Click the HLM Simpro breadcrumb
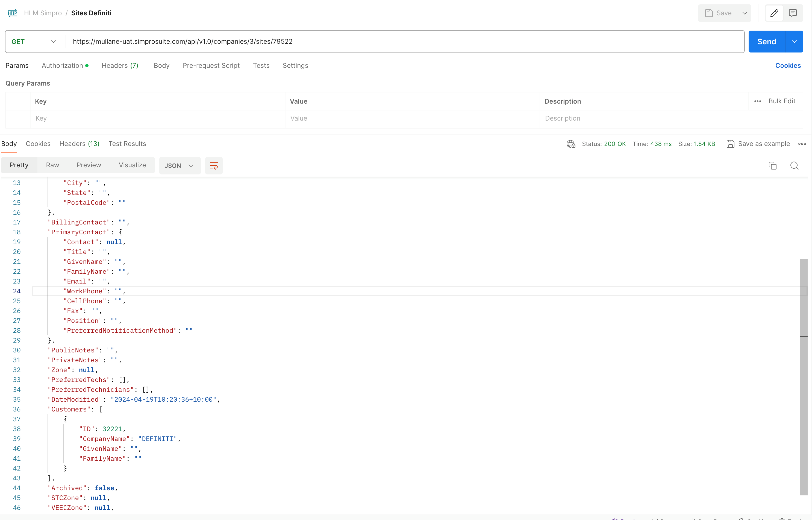Screen dimensions: 812x520 (x=43, y=13)
